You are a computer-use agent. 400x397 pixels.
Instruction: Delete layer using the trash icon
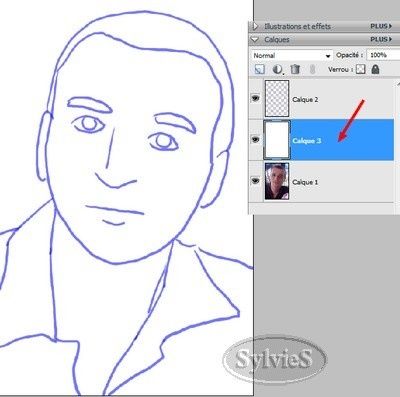pyautogui.click(x=295, y=69)
